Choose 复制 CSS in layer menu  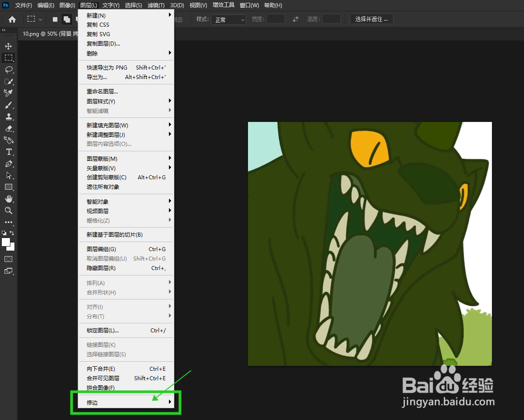[126, 25]
